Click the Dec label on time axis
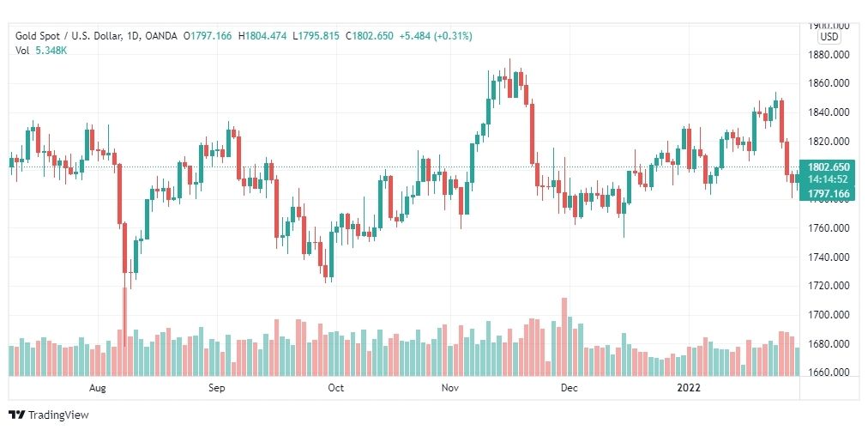The height and width of the screenshot is (430, 868). [569, 388]
